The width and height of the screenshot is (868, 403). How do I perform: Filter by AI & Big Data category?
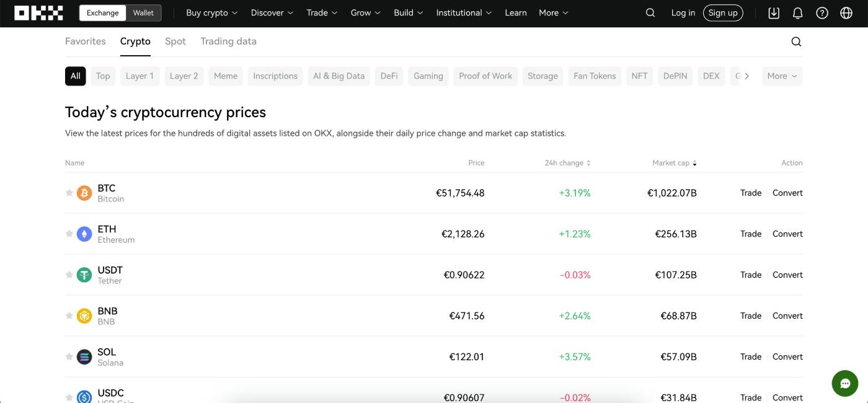[x=339, y=76]
